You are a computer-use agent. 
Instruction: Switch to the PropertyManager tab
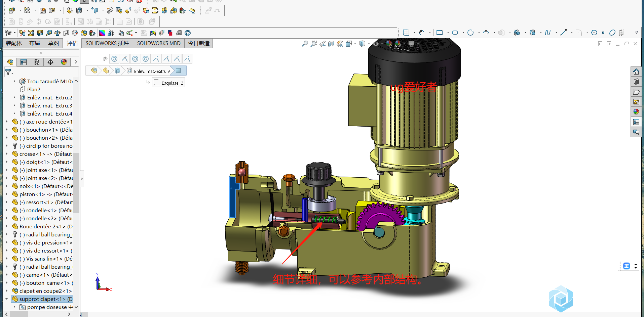[24, 62]
